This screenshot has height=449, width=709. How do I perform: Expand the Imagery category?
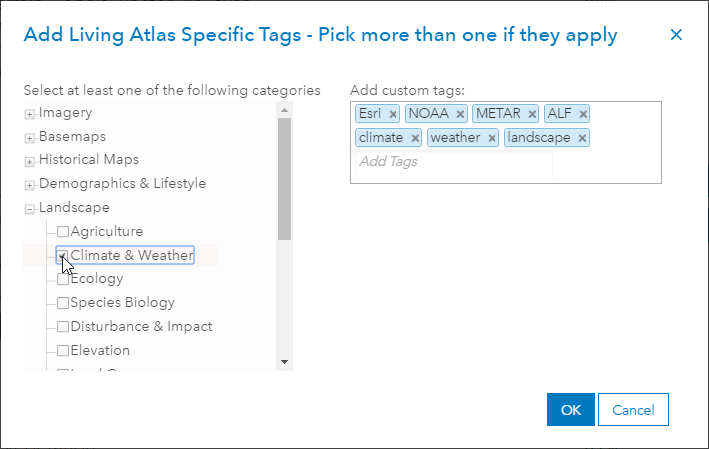coord(30,113)
